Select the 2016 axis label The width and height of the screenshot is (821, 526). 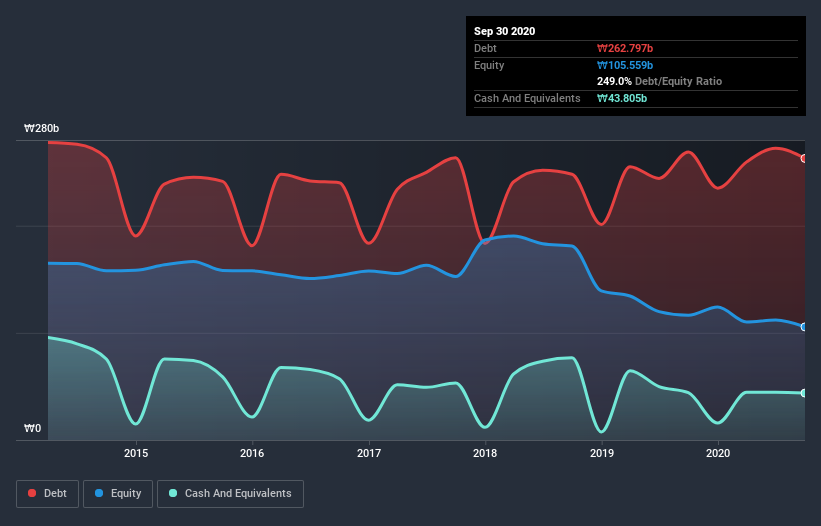252,453
